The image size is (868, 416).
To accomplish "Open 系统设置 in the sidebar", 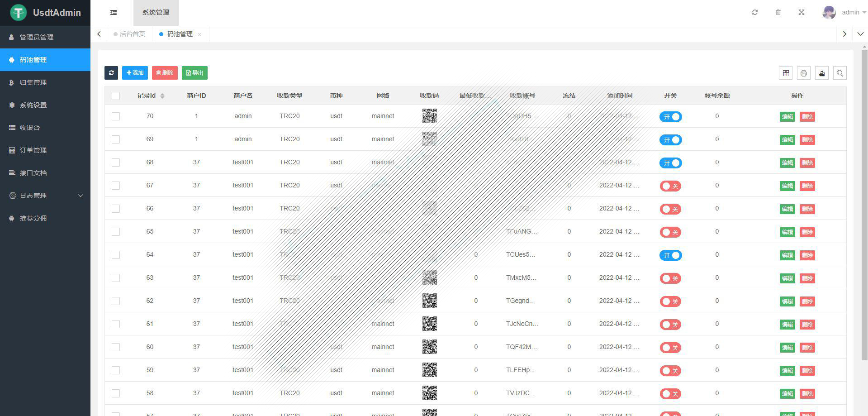I will coord(45,105).
